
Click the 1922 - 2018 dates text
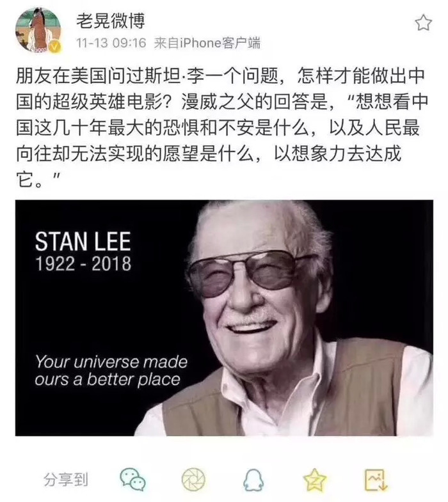83,264
